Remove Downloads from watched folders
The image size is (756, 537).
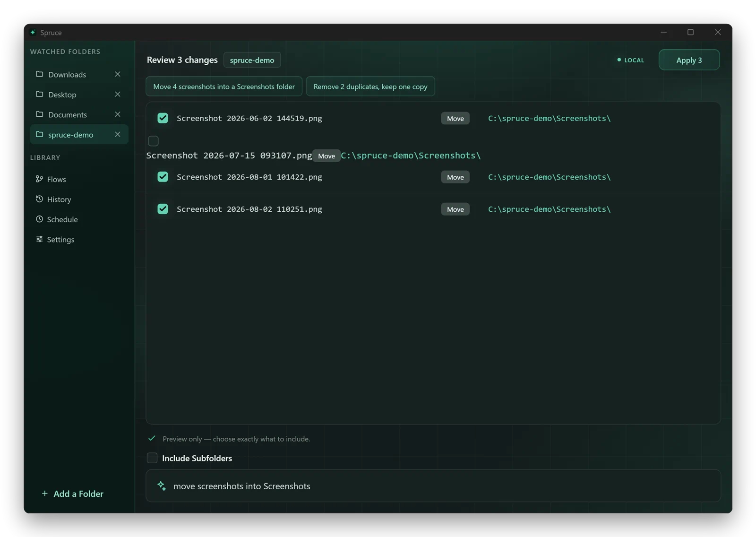point(118,74)
